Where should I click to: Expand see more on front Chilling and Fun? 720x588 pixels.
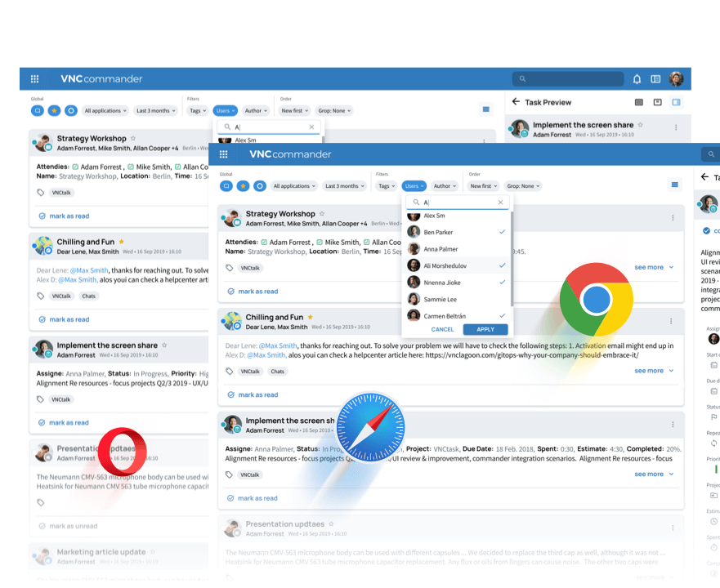pos(654,371)
